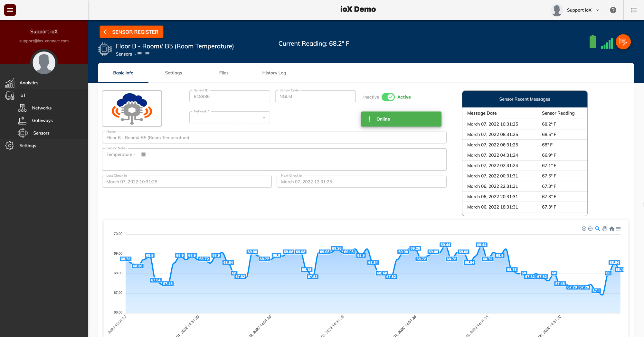
Task: Open the chart export menu icon
Action: click(x=618, y=229)
